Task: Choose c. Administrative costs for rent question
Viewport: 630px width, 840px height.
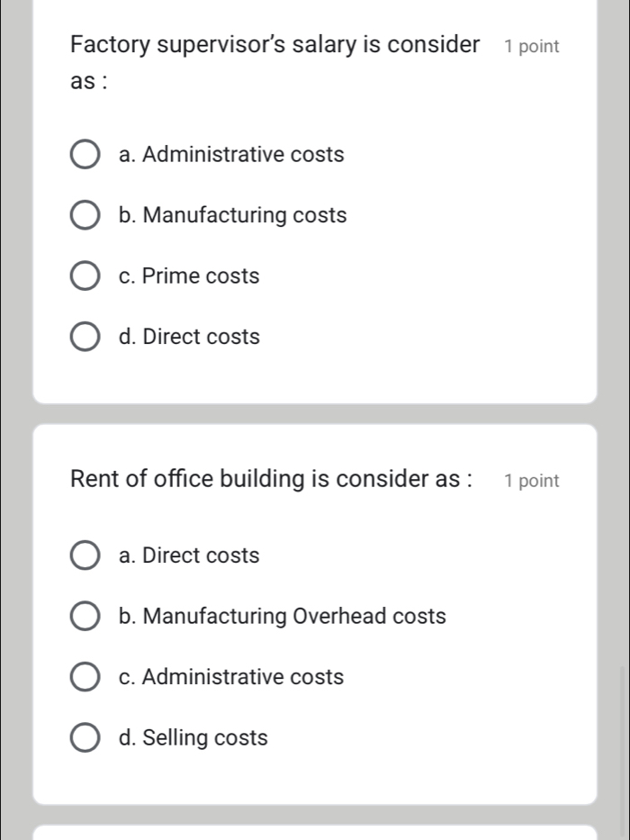Action: (x=85, y=676)
